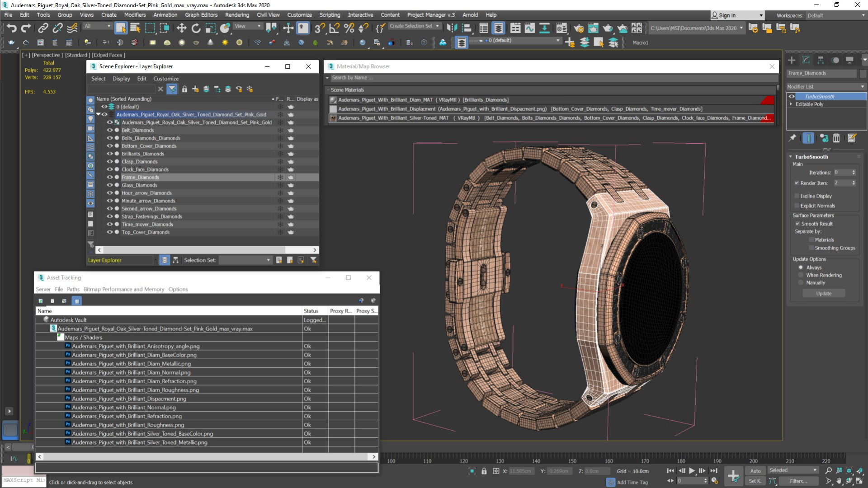Click the red swatch of Brilliant_Diam_MAT material
The height and width of the screenshot is (488, 868).
pyautogui.click(x=767, y=100)
